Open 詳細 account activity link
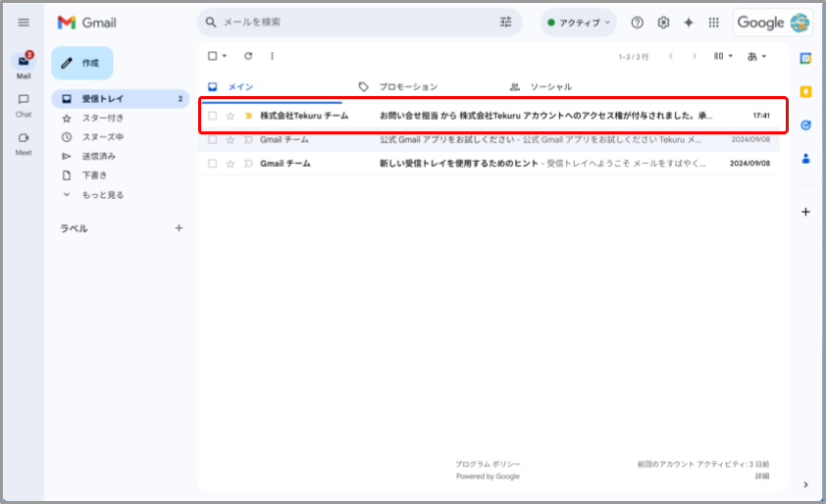Image resolution: width=826 pixels, height=504 pixels. tap(761, 477)
